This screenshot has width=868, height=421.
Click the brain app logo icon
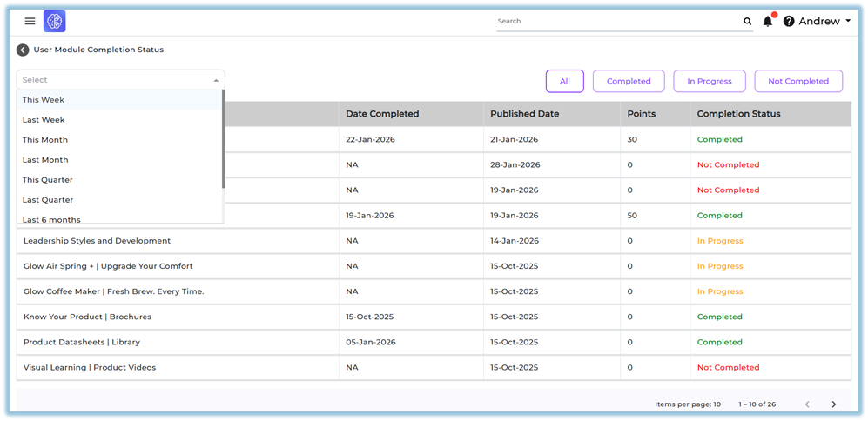(x=55, y=21)
